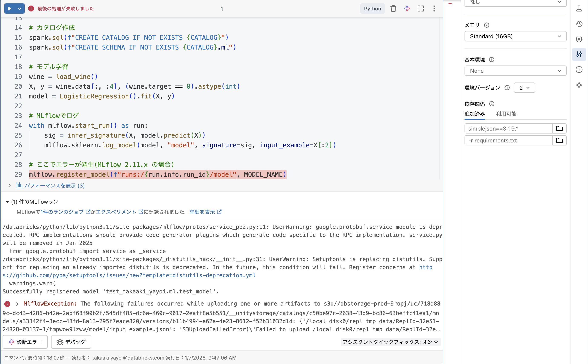Open the experiment flask panel in the right sidebar
The image size is (588, 364).
click(579, 9)
